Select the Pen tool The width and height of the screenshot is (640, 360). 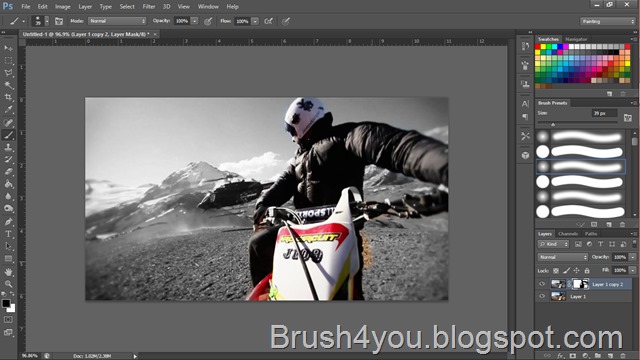[8, 222]
